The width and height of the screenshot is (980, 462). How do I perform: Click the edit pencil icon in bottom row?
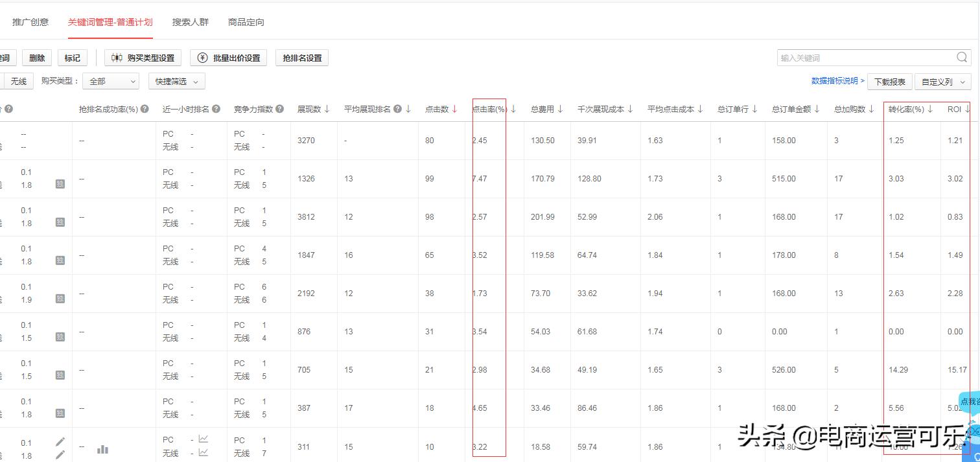point(60,442)
